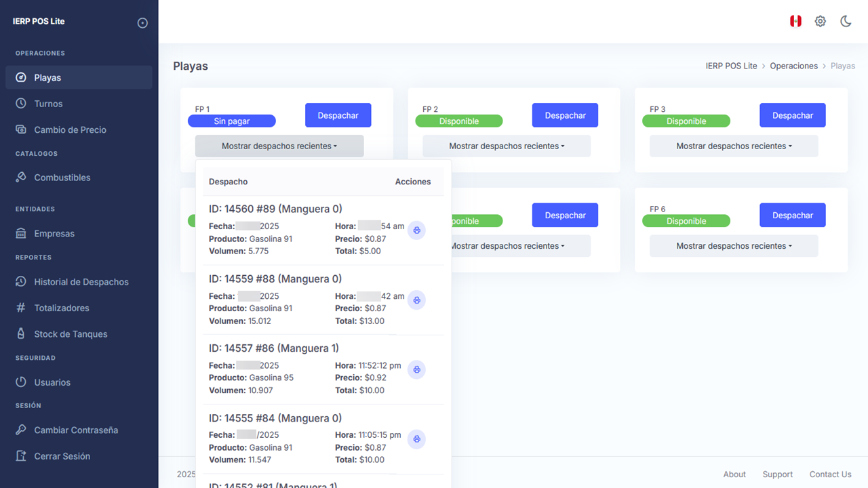Image resolution: width=868 pixels, height=488 pixels.
Task: Expand FP 2 Mostrar despachos recientes dropdown
Action: [x=507, y=146]
